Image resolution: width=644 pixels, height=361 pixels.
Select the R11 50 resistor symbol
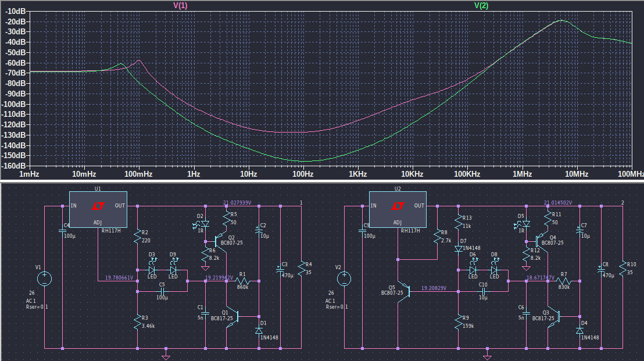click(548, 219)
